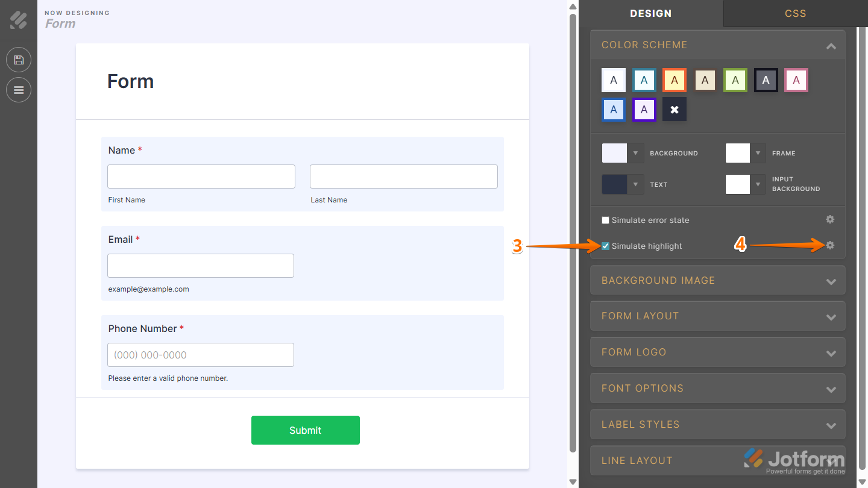Select the orange color scheme swatch
This screenshot has width=868, height=488.
674,80
